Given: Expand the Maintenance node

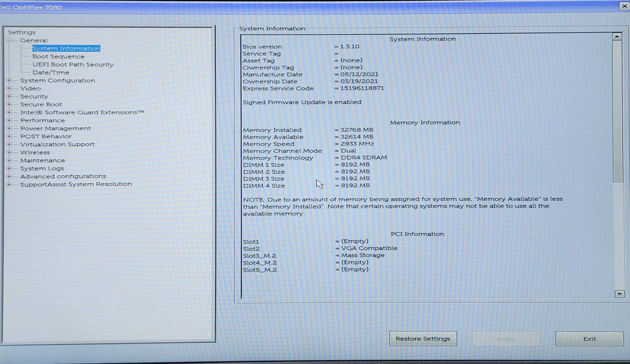Looking at the screenshot, I should coord(9,160).
